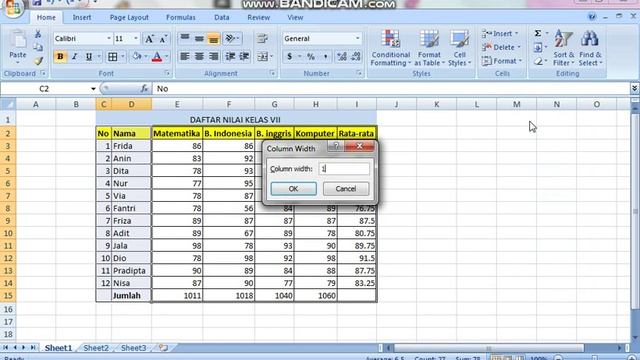Viewport: 640px width, 360px height.
Task: Click the Percent Style icon
Action: click(x=311, y=56)
